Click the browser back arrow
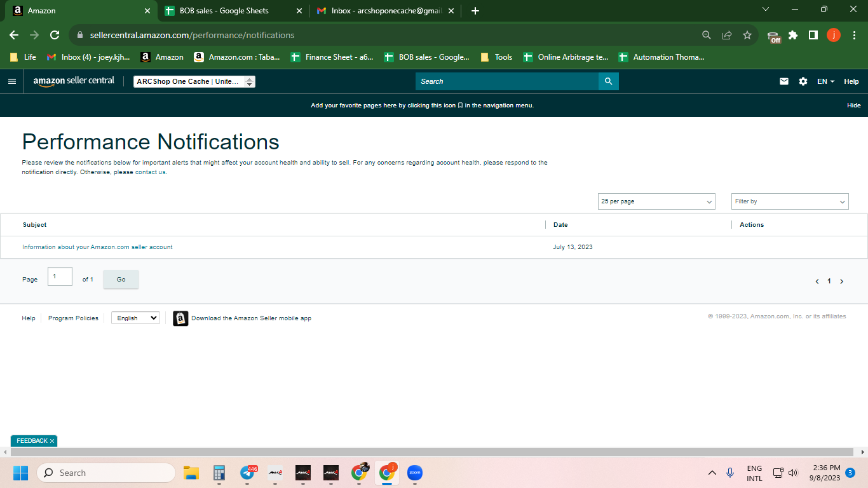868x488 pixels. 14,35
